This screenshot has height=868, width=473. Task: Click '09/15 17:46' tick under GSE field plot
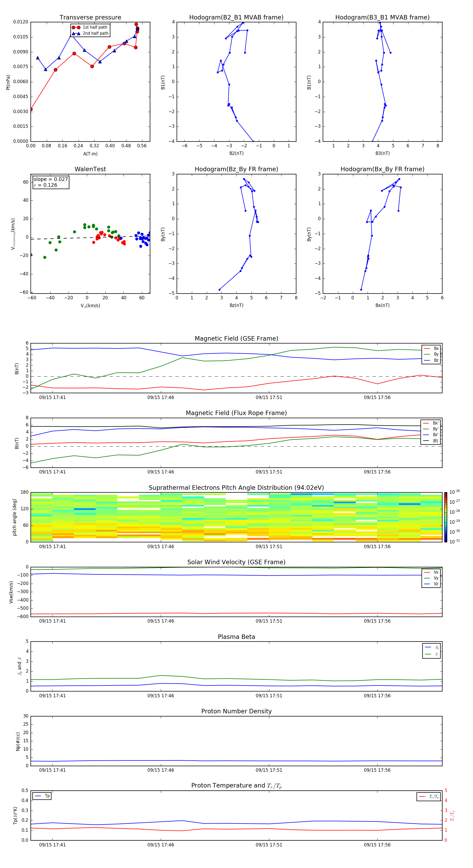point(161,398)
